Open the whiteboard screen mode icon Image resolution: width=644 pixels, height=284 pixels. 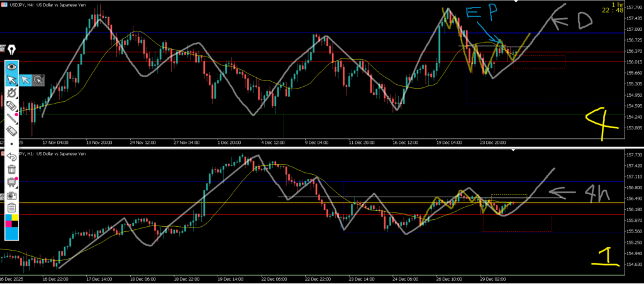click(11, 182)
